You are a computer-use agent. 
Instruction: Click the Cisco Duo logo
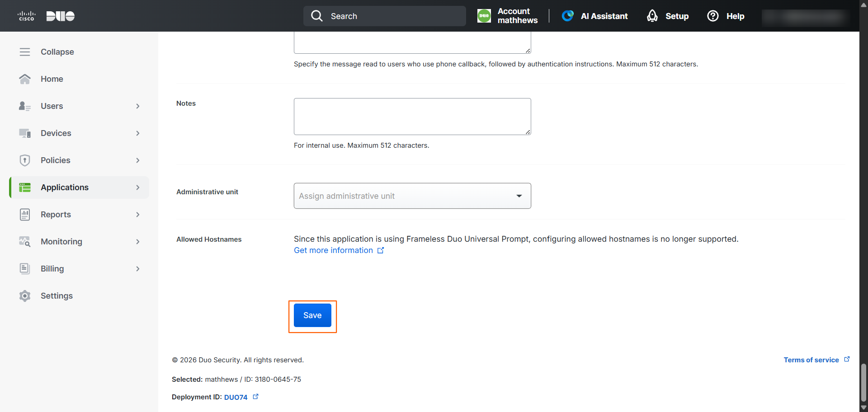46,16
